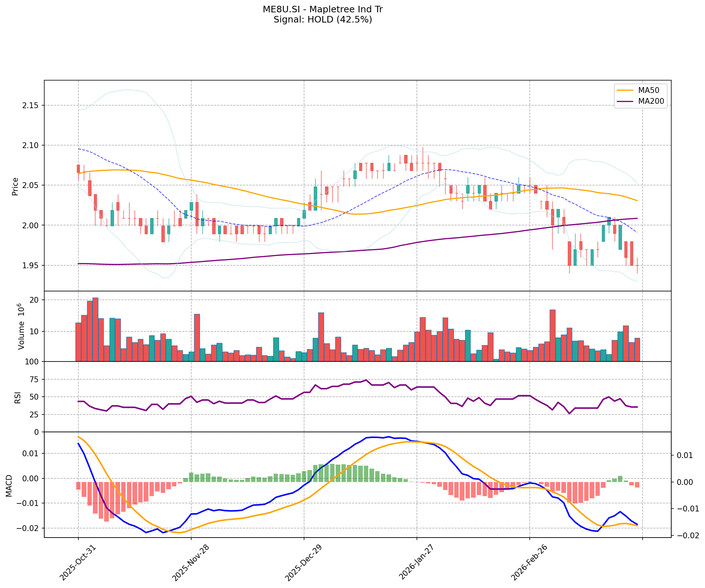The height and width of the screenshot is (588, 705).
Task: Click the MACD y-axis label
Action: (x=9, y=486)
